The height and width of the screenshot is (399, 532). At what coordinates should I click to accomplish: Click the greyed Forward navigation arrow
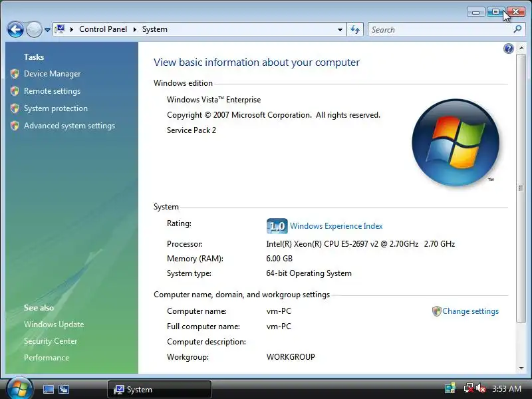pos(34,29)
